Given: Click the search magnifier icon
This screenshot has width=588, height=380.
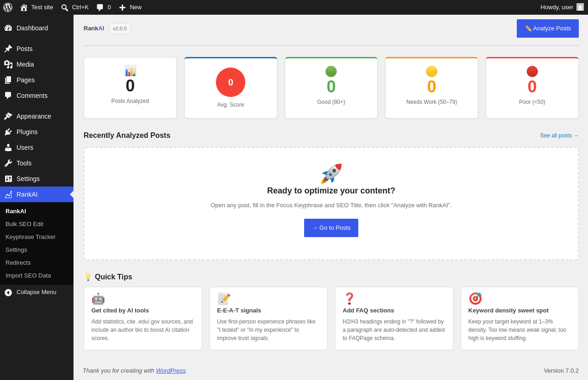Looking at the screenshot, I should tap(65, 7).
